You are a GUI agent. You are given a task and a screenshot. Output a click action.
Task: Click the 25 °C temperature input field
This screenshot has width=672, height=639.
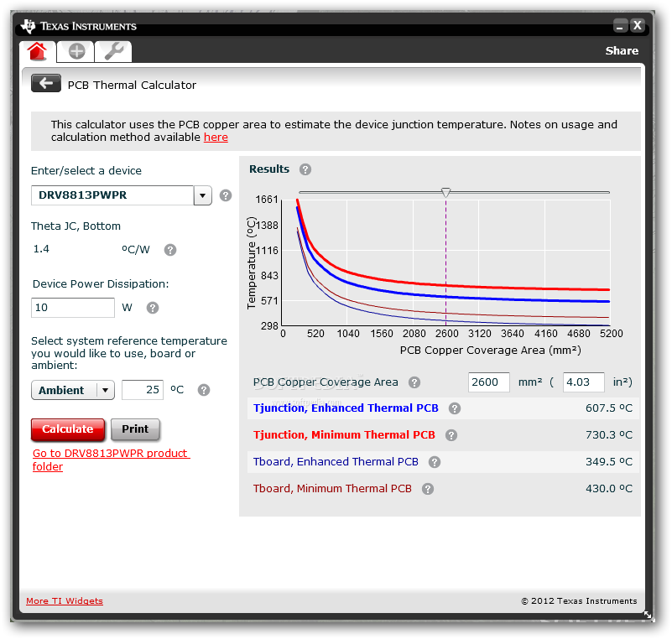[x=143, y=390]
